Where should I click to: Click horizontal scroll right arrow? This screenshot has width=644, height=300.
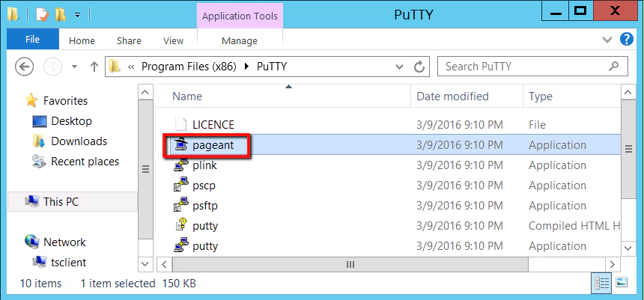(613, 264)
